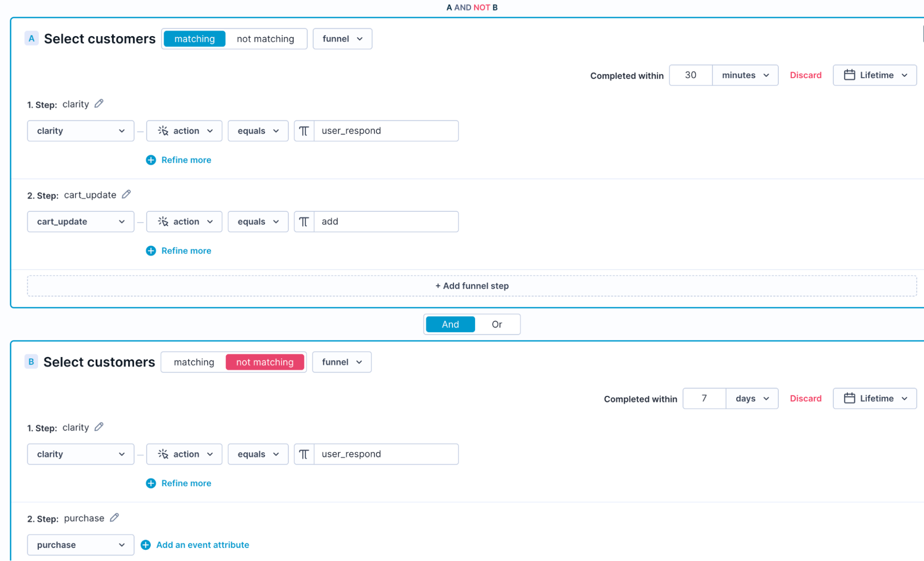Switch section A to not matching
924x561 pixels.
265,38
